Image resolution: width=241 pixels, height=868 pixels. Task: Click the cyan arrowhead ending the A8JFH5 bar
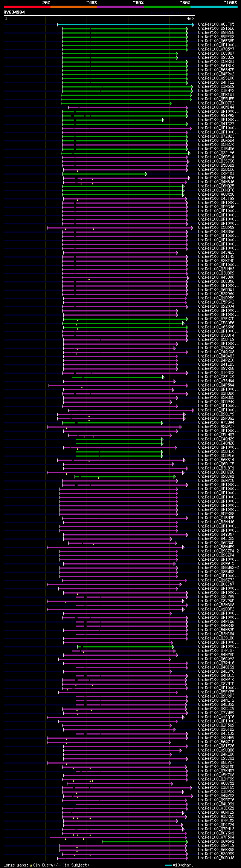(193, 25)
